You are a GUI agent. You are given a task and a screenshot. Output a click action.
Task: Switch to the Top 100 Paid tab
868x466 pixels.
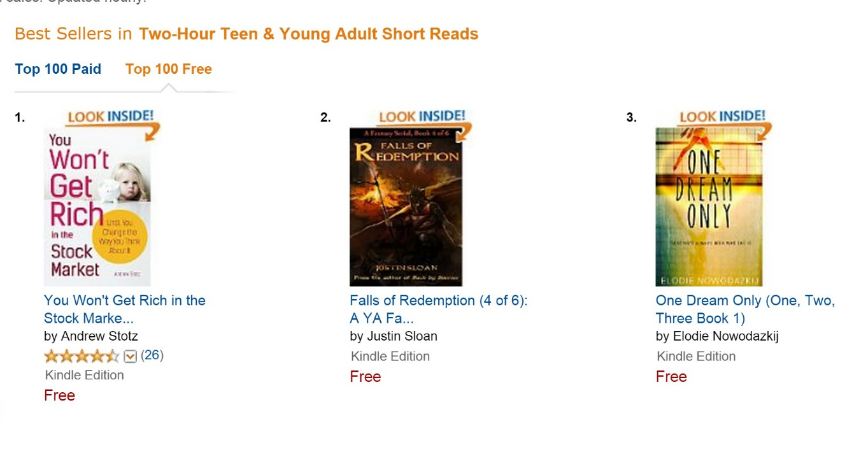pos(58,69)
